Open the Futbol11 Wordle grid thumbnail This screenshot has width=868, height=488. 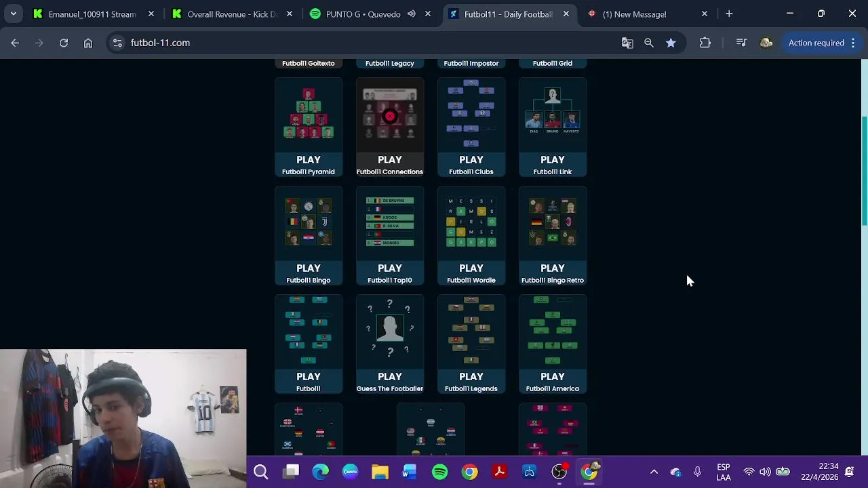[x=471, y=224]
